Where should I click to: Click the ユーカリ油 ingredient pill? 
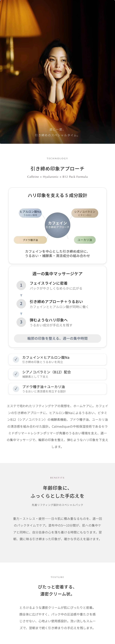pyautogui.click(x=85, y=240)
